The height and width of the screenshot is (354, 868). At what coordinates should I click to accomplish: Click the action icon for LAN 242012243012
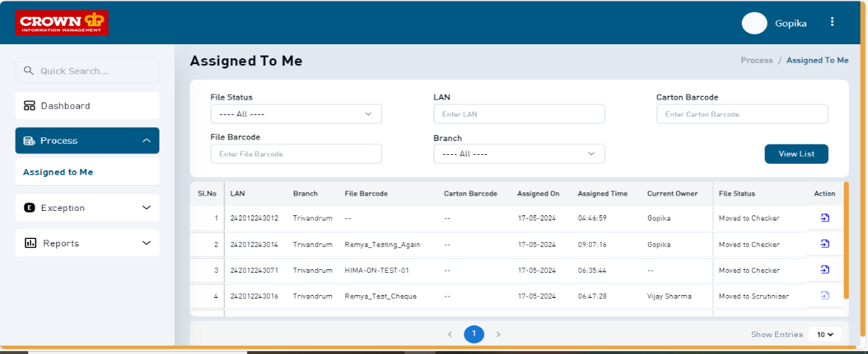824,218
